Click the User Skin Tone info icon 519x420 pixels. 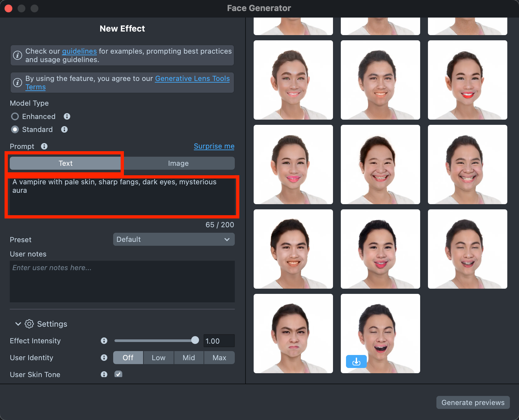pyautogui.click(x=104, y=374)
